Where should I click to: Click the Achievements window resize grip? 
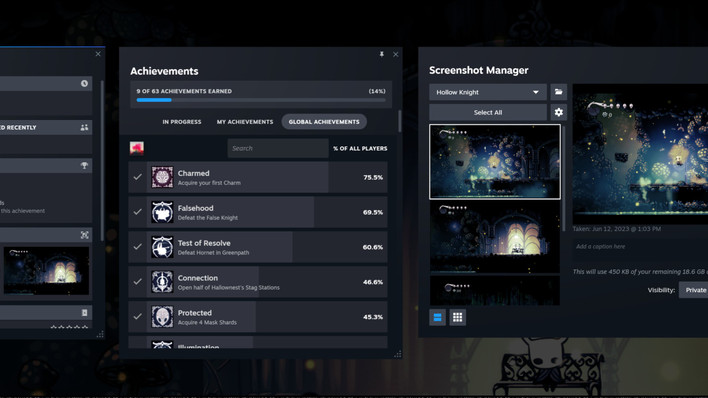[x=398, y=354]
